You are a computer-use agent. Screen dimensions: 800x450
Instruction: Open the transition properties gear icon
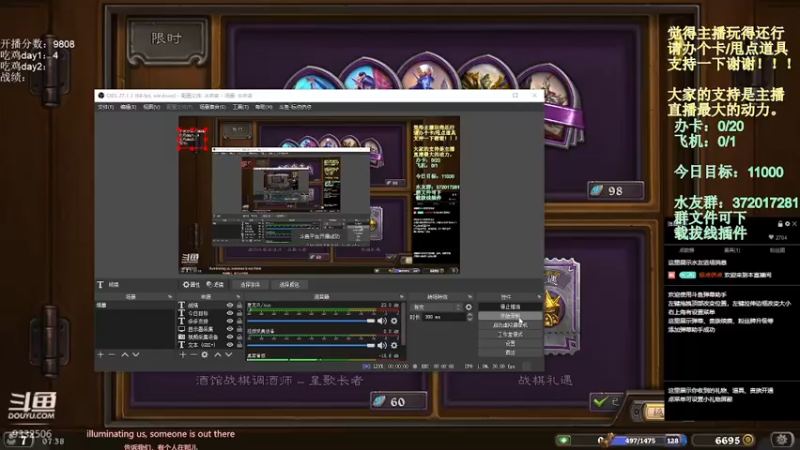[469, 307]
